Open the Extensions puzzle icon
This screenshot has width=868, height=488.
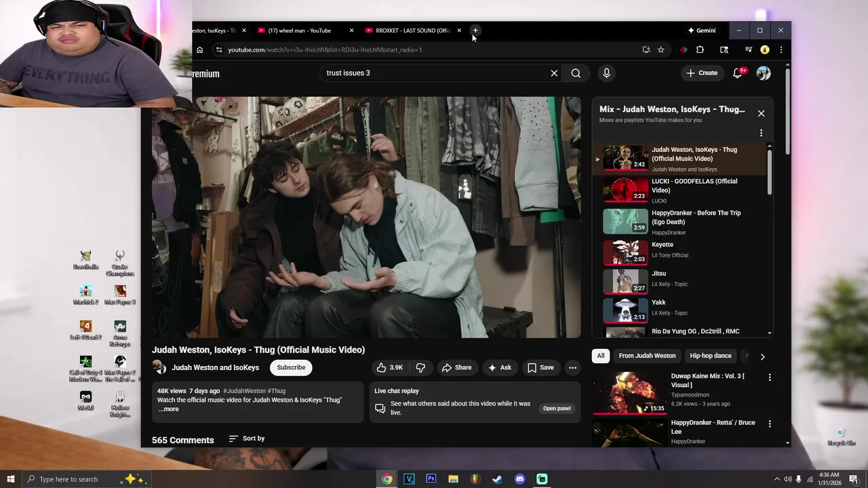coord(700,49)
